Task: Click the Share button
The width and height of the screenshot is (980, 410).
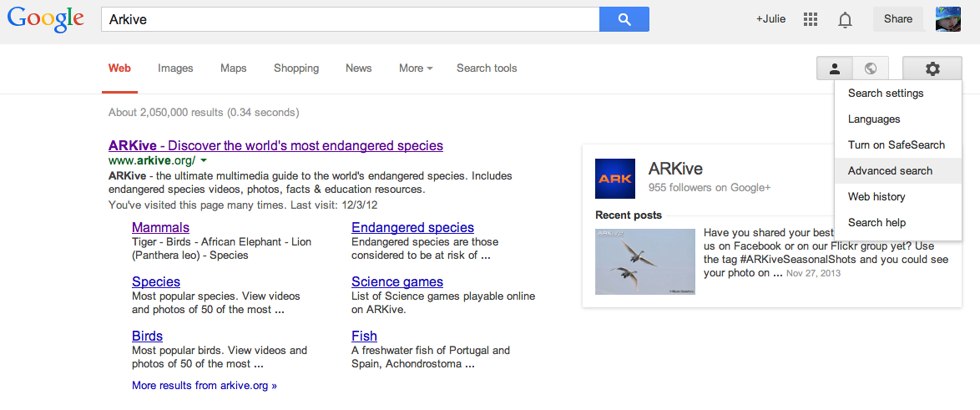Action: pos(898,19)
